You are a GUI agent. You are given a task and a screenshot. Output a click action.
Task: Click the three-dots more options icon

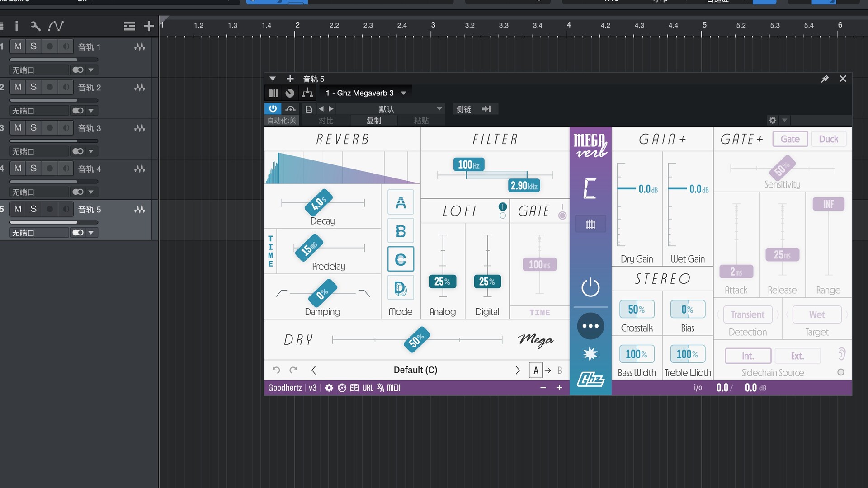point(590,326)
